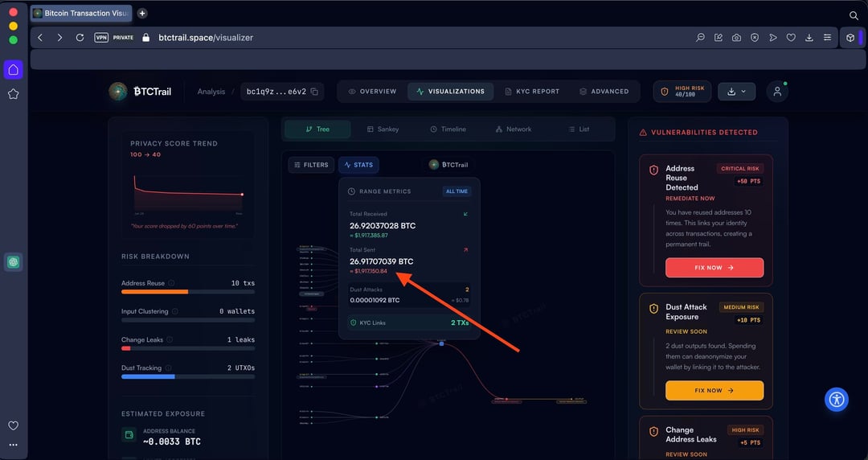Image resolution: width=868 pixels, height=460 pixels.
Task: Click the Dust Tracking info icon
Action: tap(167, 368)
